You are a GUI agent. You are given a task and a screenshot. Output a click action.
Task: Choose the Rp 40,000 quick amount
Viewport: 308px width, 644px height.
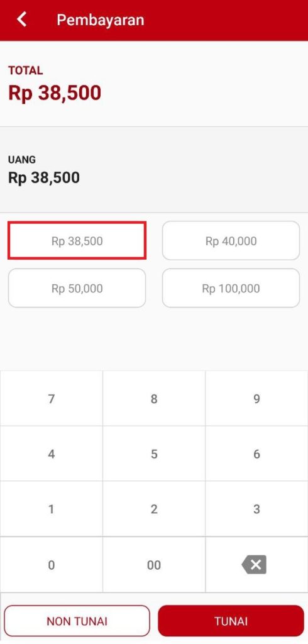pos(231,241)
